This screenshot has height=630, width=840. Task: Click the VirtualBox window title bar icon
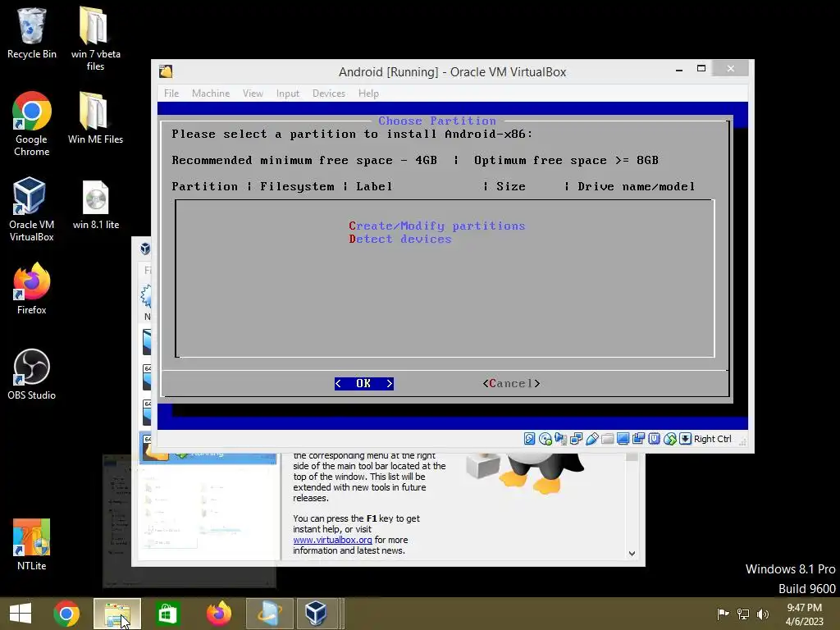point(166,71)
